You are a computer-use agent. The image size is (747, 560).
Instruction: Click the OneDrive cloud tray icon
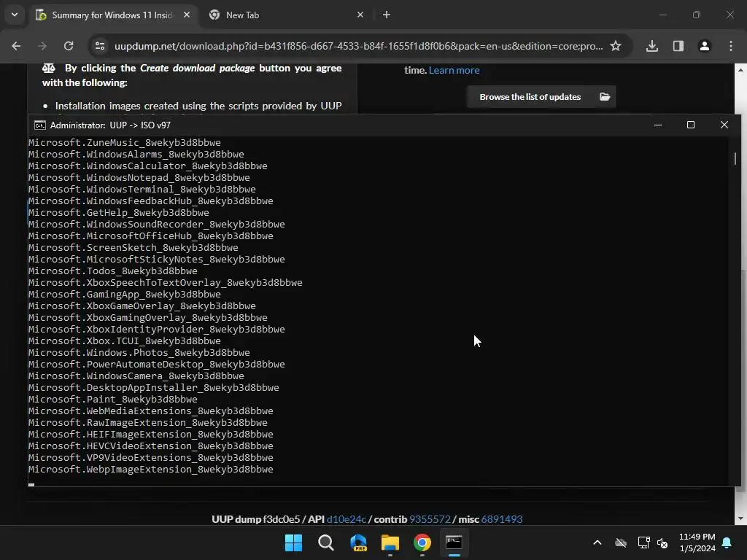621,542
